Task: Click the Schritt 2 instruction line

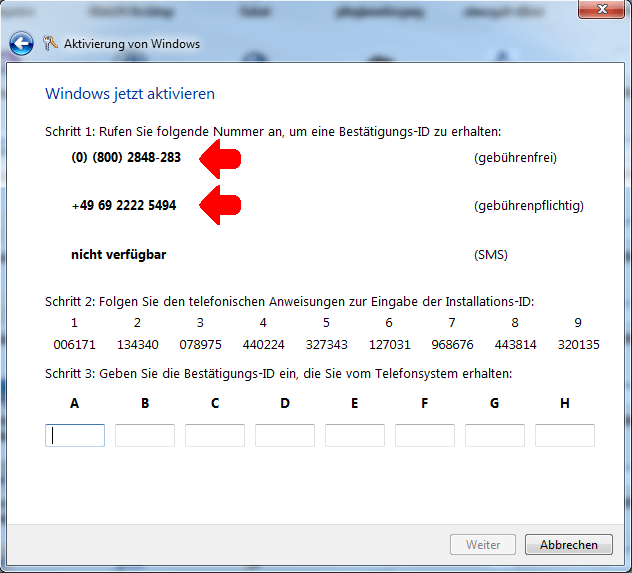Action: [x=289, y=301]
